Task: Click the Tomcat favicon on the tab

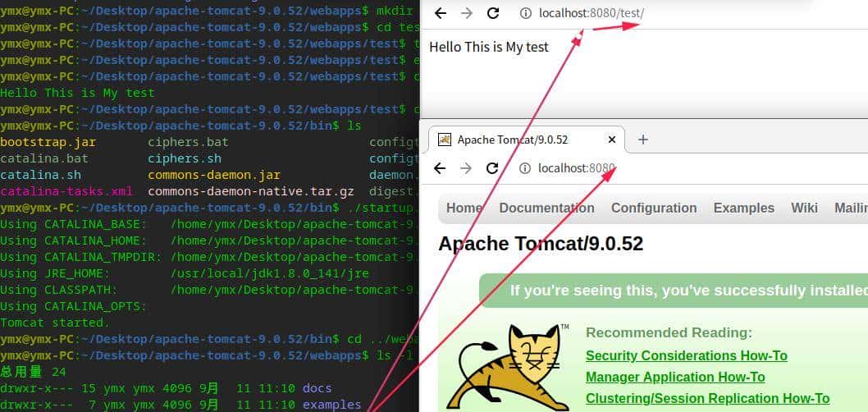Action: [445, 140]
